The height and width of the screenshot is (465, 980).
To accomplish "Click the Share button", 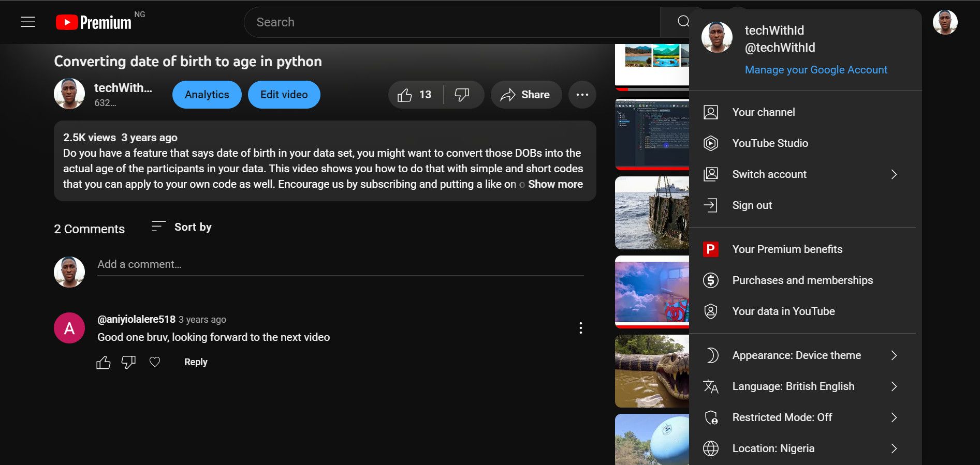I will 526,95.
